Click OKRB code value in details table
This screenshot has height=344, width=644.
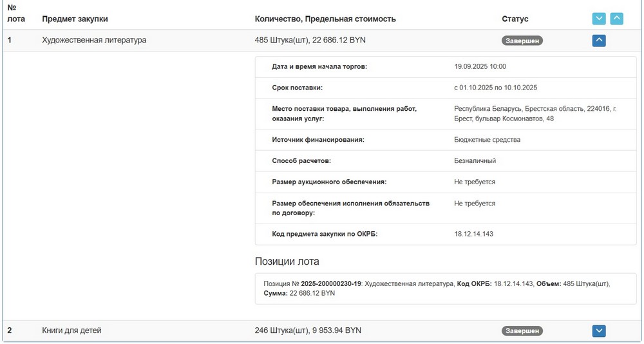473,234
